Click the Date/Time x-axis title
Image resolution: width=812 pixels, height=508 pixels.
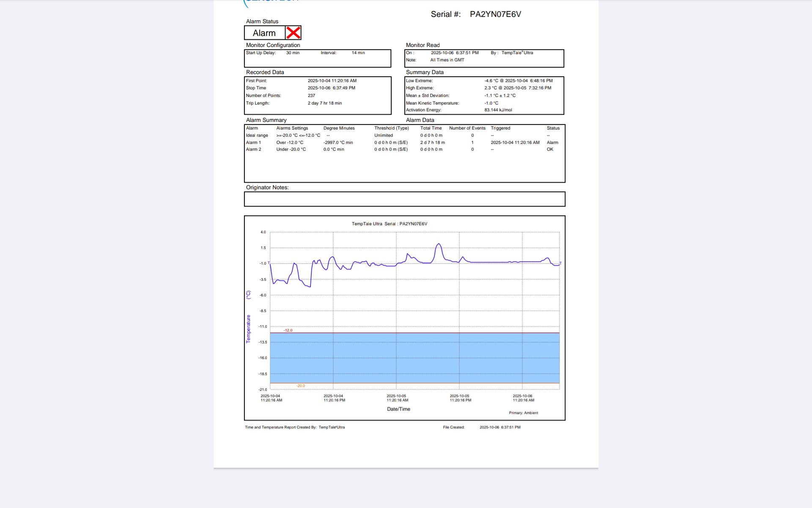click(x=398, y=409)
